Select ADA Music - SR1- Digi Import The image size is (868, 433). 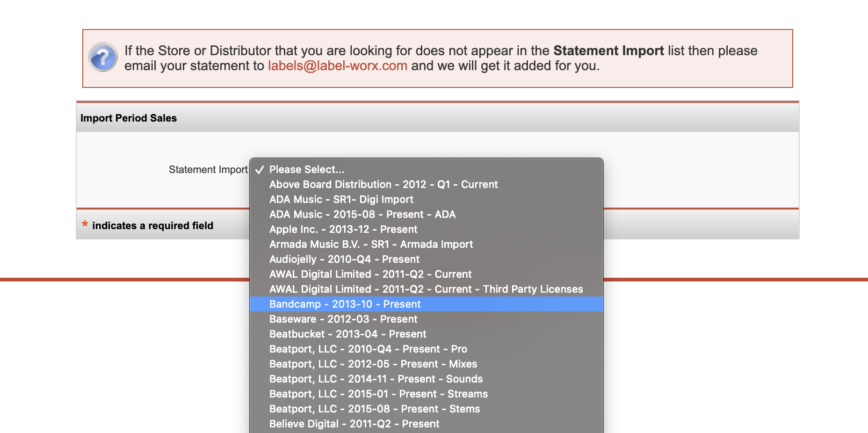pyautogui.click(x=427, y=199)
